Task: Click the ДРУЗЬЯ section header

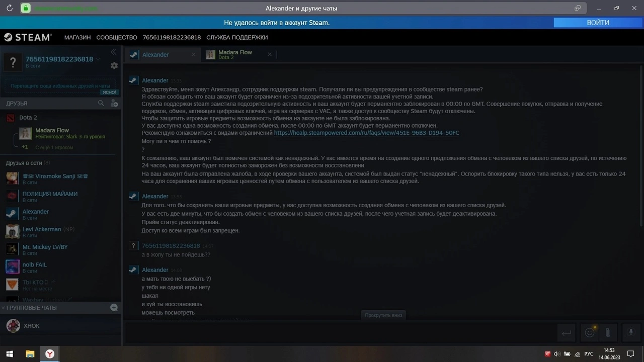Action: click(17, 103)
